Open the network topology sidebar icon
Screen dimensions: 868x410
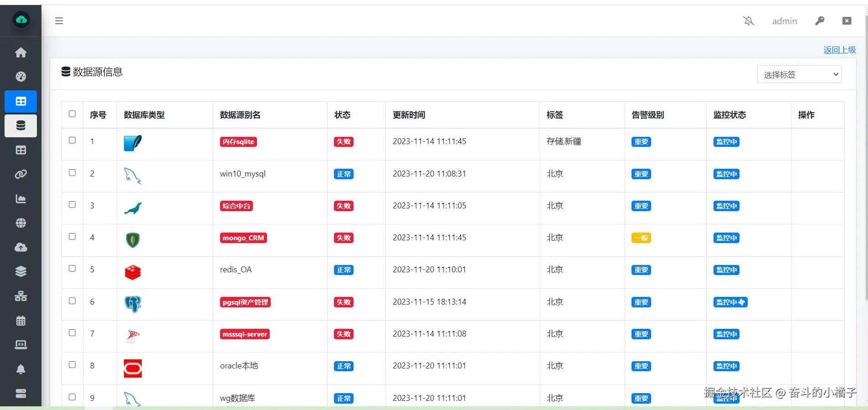(x=21, y=296)
